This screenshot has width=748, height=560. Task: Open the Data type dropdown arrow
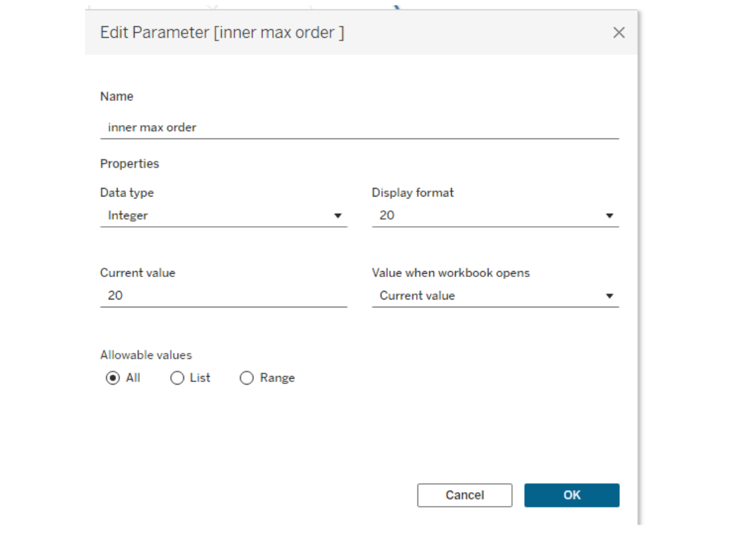point(338,216)
